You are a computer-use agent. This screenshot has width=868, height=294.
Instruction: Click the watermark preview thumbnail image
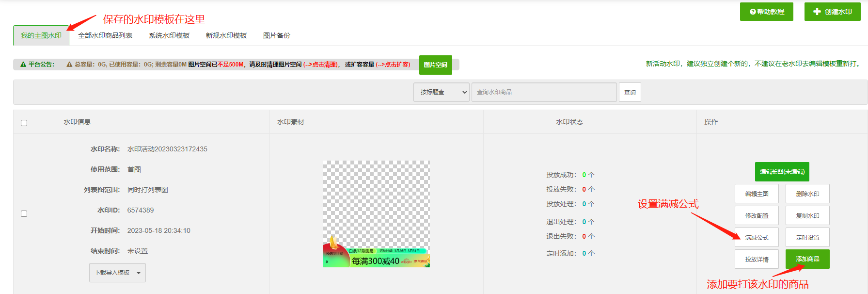[376, 214]
